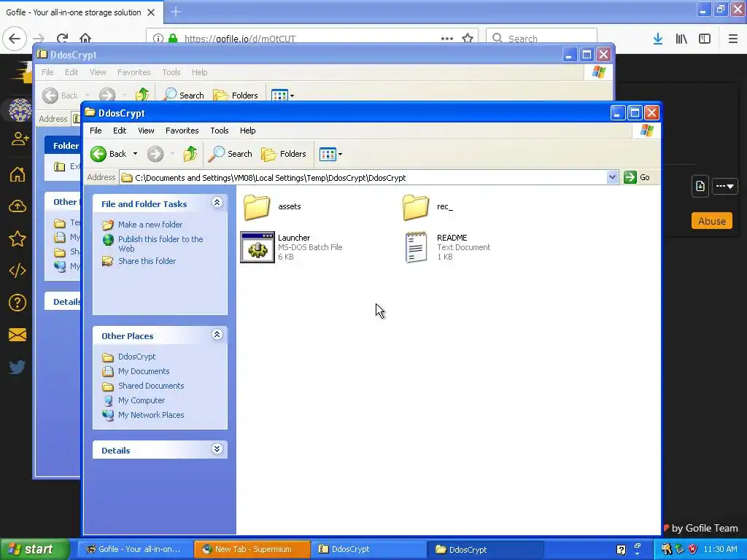
Task: Click the browser home icon
Action: coord(85,39)
